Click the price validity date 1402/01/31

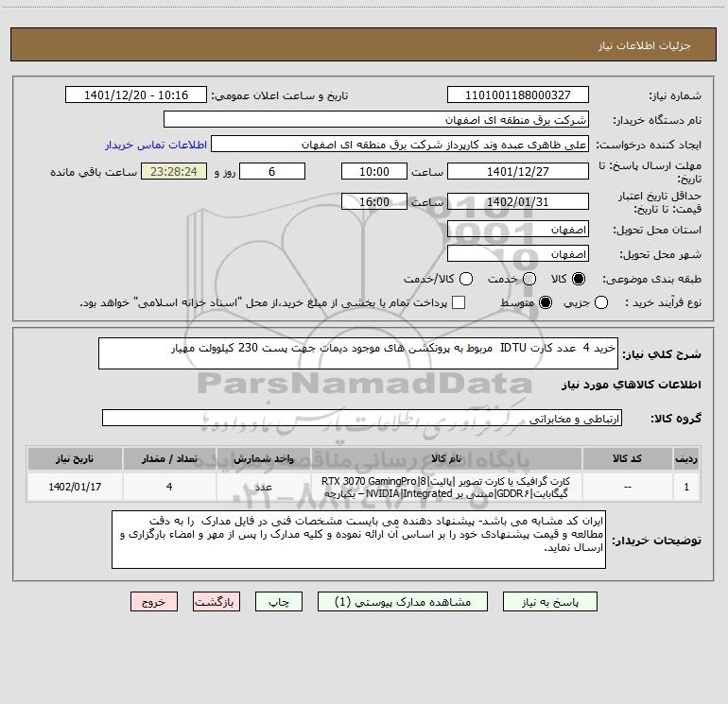point(518,202)
